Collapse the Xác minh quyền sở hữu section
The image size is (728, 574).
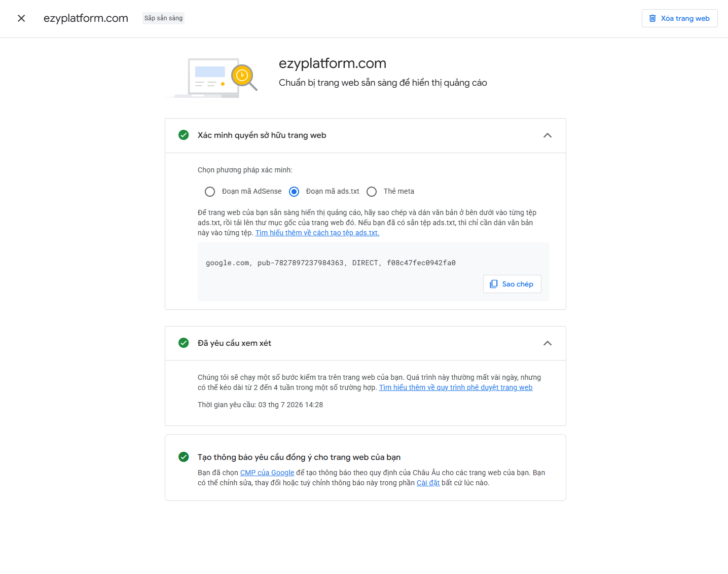[548, 135]
